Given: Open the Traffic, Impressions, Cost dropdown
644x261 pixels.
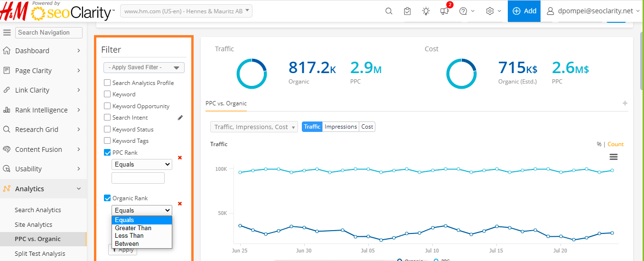Looking at the screenshot, I should click(254, 127).
